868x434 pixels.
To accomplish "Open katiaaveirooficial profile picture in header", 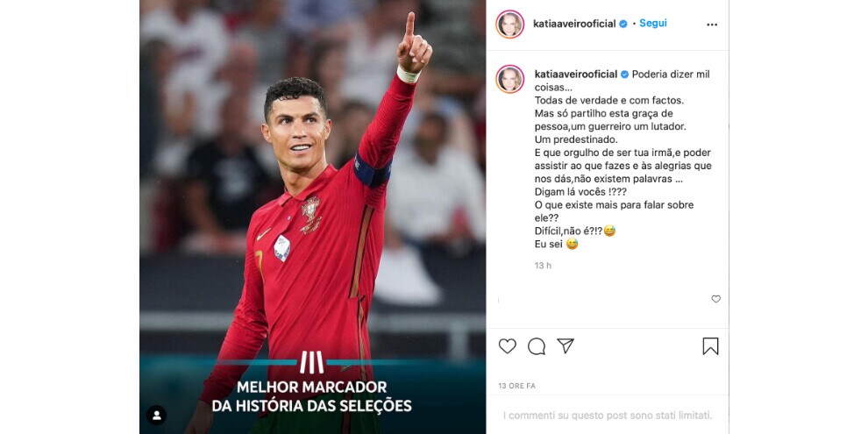I will coord(509,24).
